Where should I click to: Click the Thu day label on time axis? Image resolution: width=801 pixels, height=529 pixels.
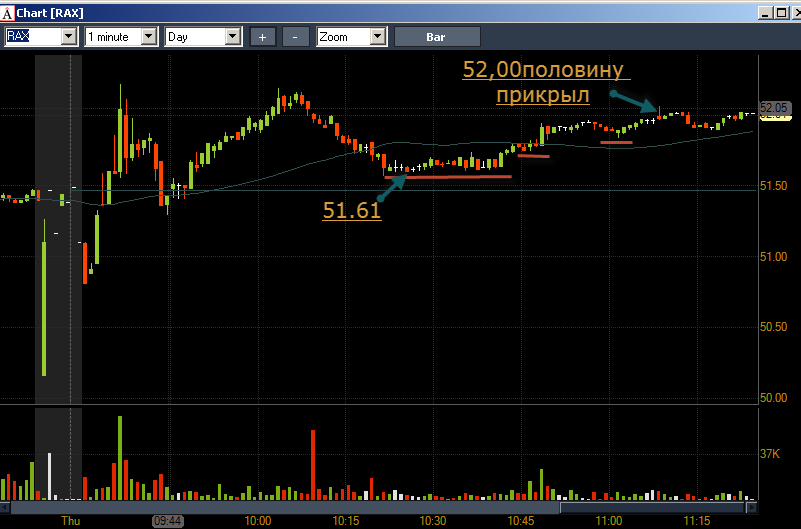click(x=70, y=521)
